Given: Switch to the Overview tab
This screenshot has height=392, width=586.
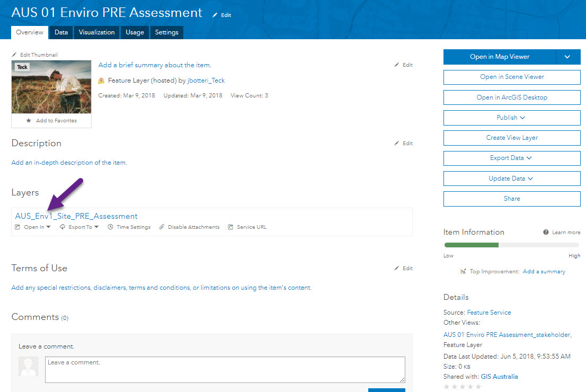Looking at the screenshot, I should [30, 32].
